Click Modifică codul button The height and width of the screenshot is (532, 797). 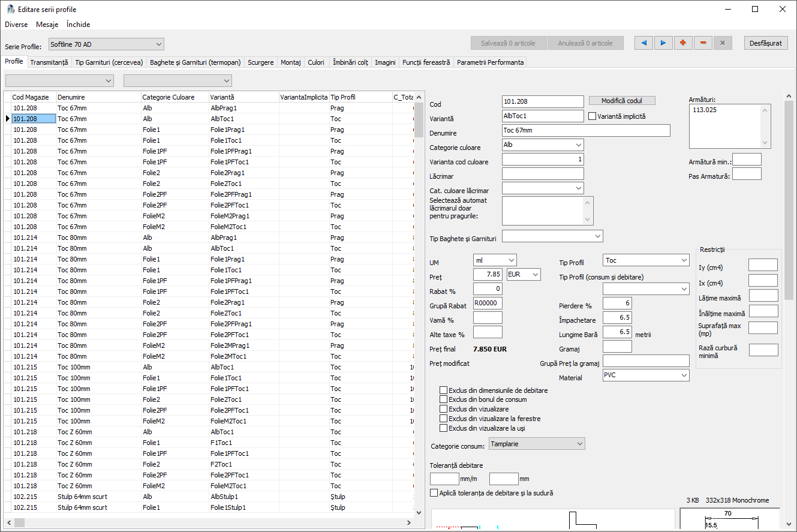pyautogui.click(x=622, y=101)
